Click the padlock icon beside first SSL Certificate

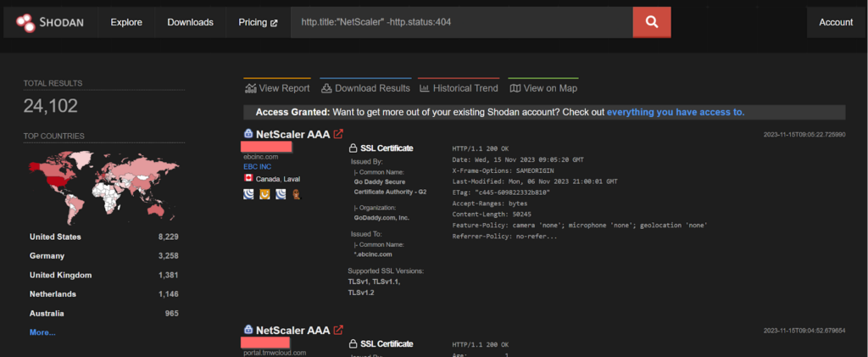point(353,148)
